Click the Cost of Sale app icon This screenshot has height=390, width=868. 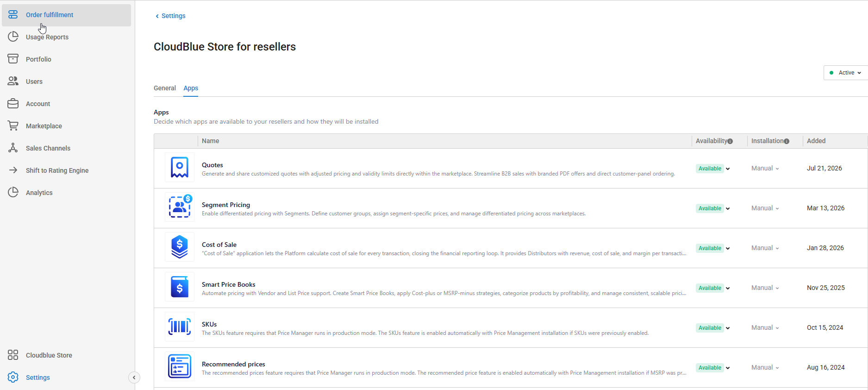coord(180,247)
